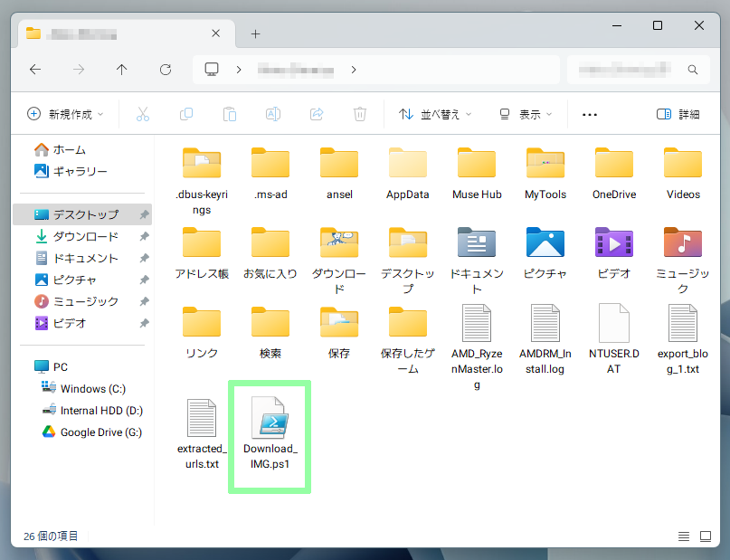Open the 表示 view dropdown

(526, 114)
